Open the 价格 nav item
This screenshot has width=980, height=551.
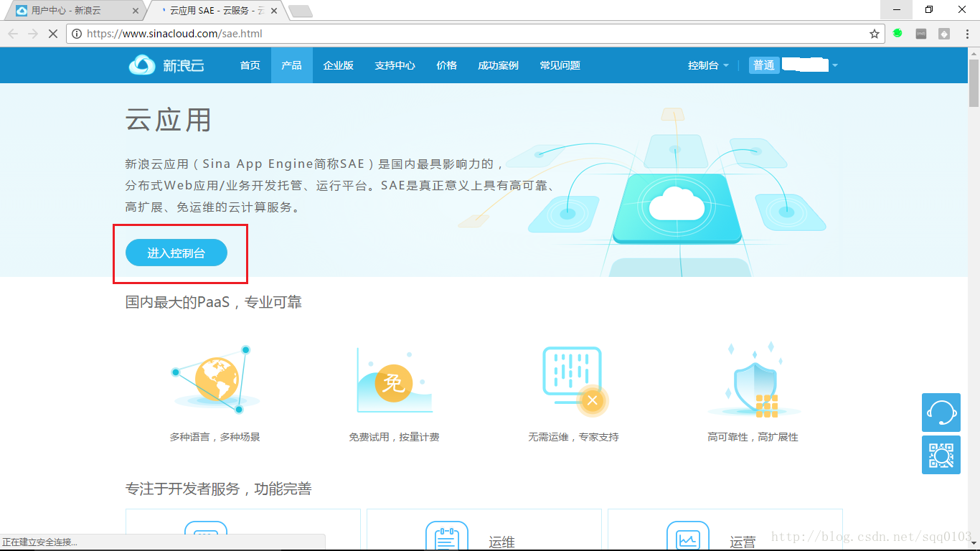446,65
